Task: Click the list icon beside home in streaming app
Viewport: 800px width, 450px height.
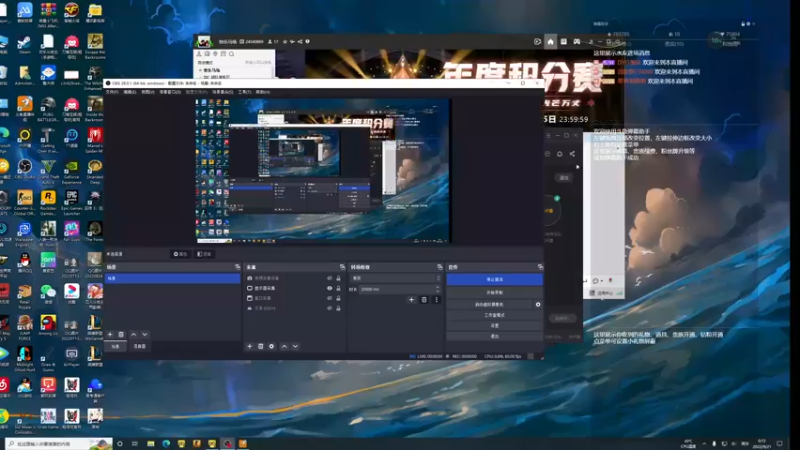Action: pyautogui.click(x=564, y=42)
